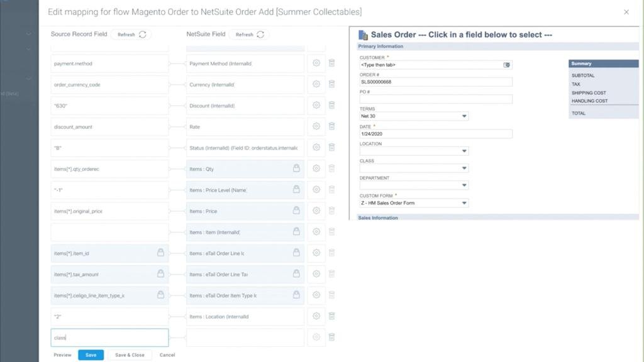The height and width of the screenshot is (362, 644).
Task: Click empty source field for Items : Item
Action: tap(109, 233)
